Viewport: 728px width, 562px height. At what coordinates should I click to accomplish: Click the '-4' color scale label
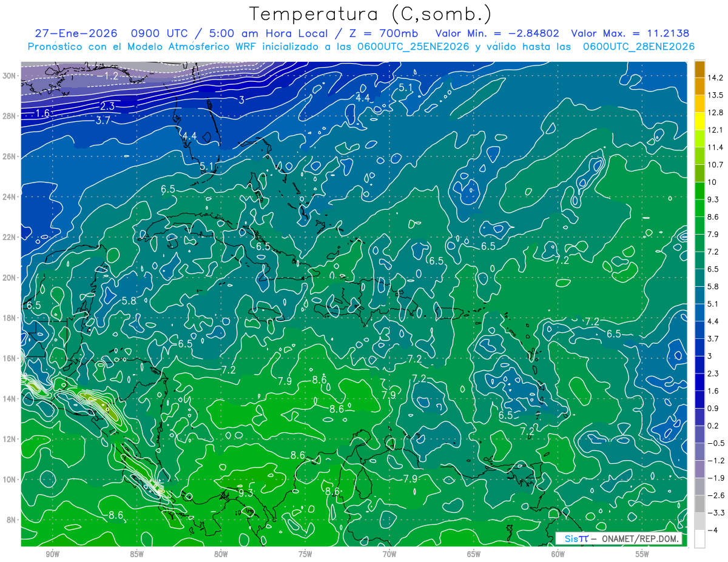(x=712, y=530)
